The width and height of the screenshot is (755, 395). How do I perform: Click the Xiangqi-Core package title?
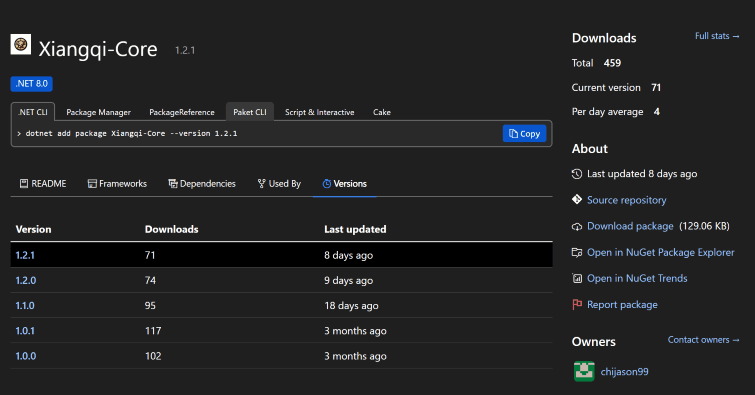(x=98, y=49)
